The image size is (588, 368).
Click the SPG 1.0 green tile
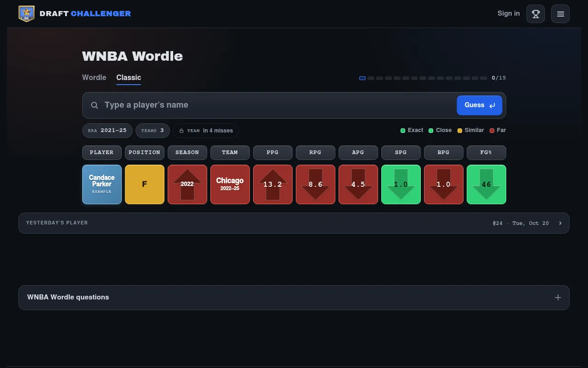coord(401,184)
